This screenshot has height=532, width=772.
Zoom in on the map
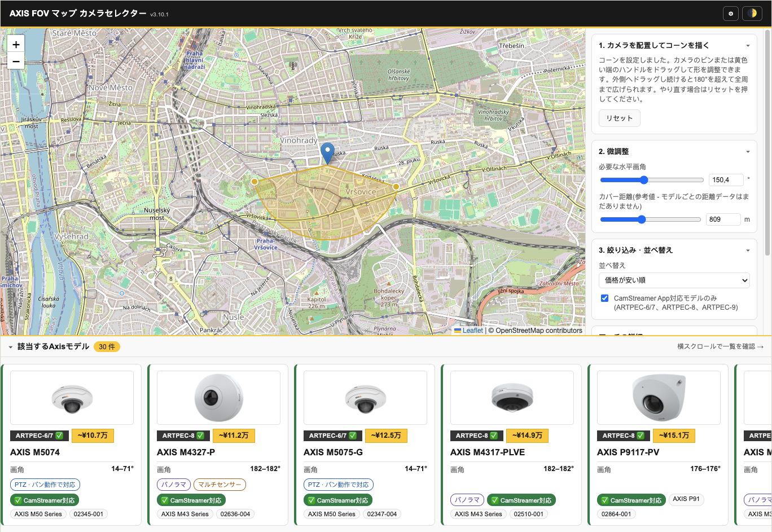[x=16, y=45]
